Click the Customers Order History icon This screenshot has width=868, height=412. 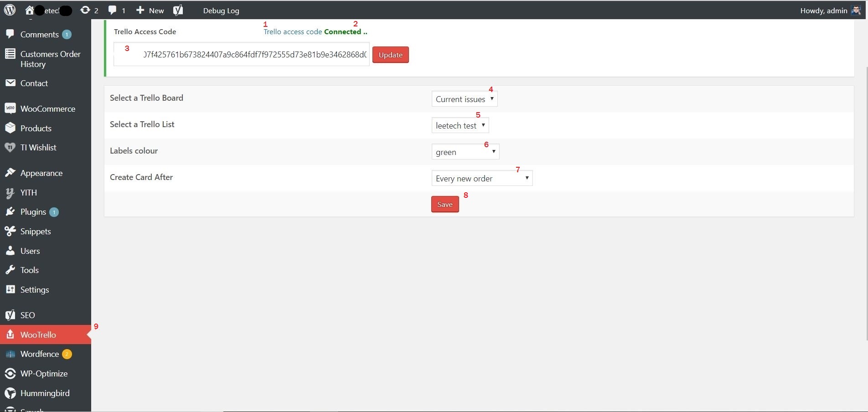[10, 54]
